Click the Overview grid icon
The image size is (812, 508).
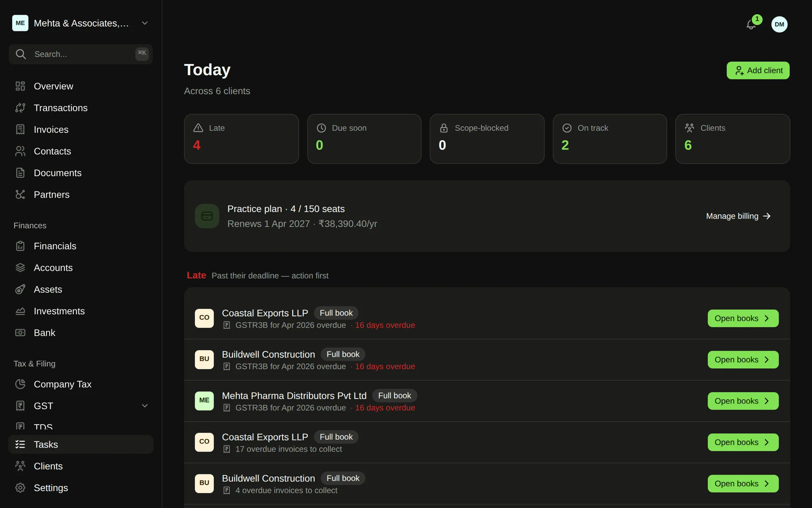(x=20, y=86)
